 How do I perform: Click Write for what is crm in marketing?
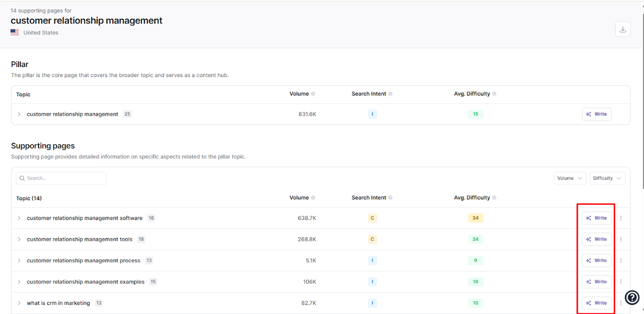click(596, 303)
